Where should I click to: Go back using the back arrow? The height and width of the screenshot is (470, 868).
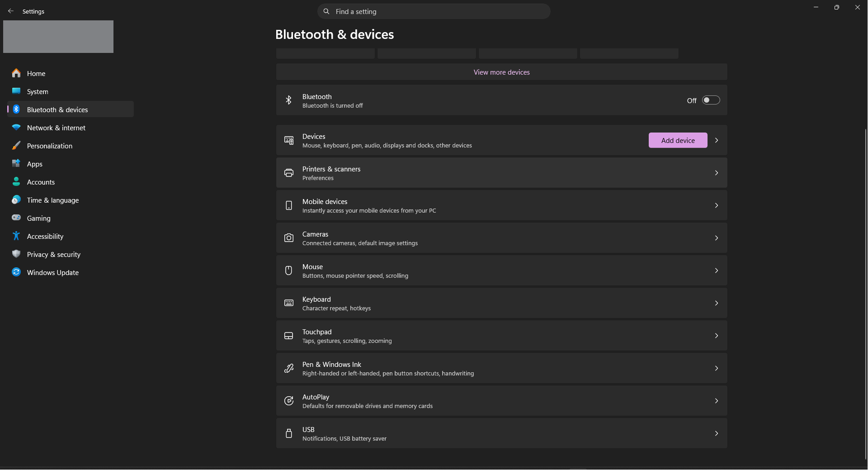click(x=11, y=11)
